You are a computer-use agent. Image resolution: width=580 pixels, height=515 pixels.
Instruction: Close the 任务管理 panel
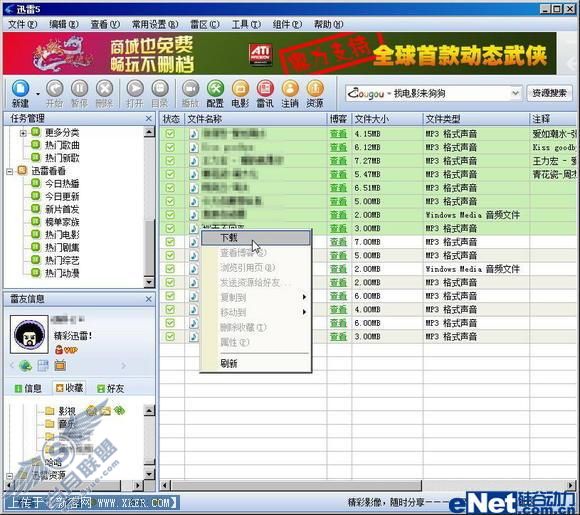(149, 118)
